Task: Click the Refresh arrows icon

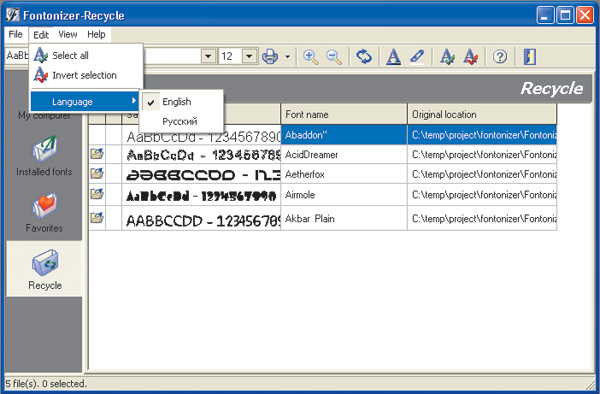Action: (x=364, y=57)
